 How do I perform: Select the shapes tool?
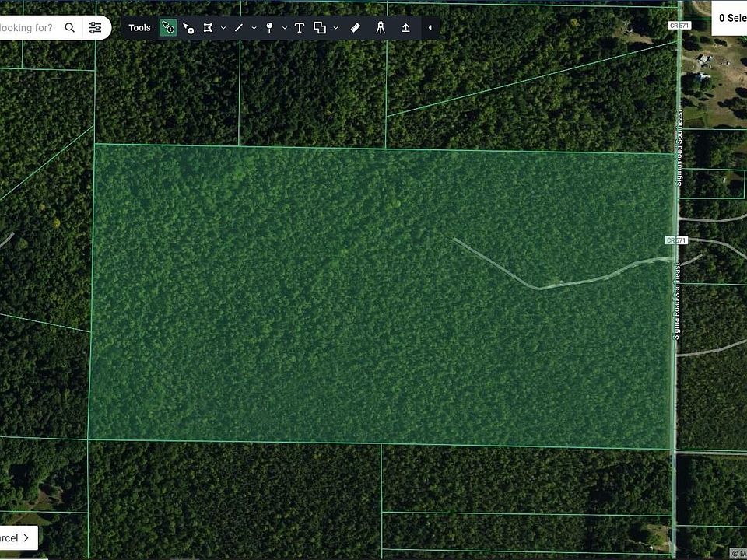click(x=320, y=28)
